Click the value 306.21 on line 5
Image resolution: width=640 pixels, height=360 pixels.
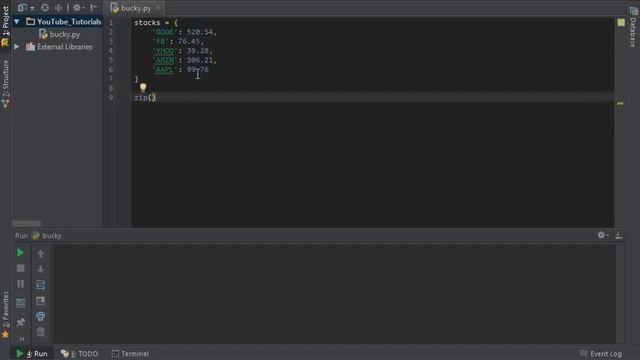pos(200,60)
